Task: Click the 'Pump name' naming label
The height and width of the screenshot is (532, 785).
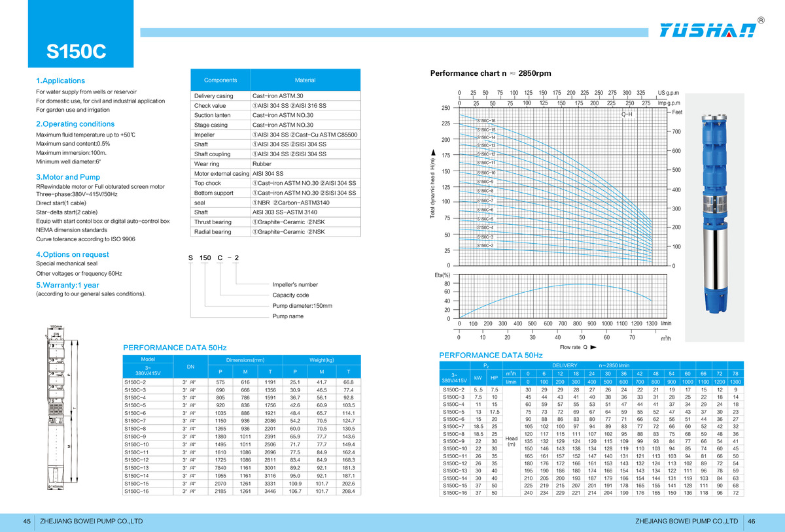Action: tap(288, 316)
